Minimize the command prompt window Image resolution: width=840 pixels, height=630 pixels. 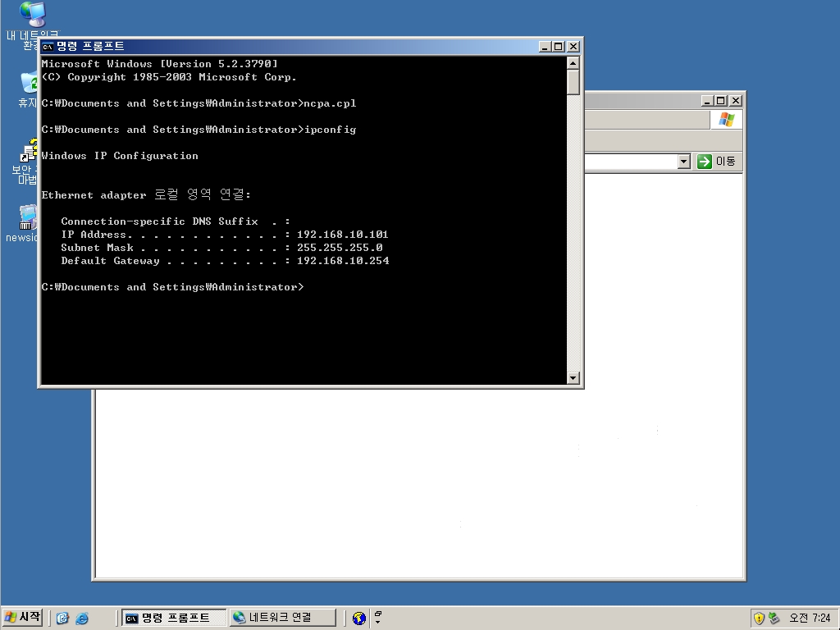click(x=545, y=47)
